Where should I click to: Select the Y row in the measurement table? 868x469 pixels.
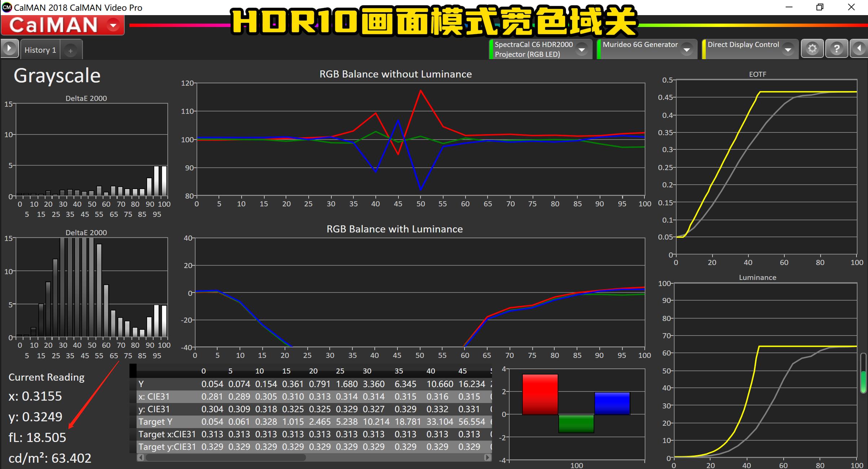pyautogui.click(x=141, y=384)
